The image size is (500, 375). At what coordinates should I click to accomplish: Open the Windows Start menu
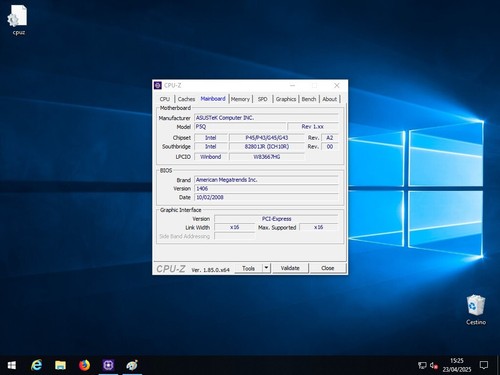tap(12, 365)
